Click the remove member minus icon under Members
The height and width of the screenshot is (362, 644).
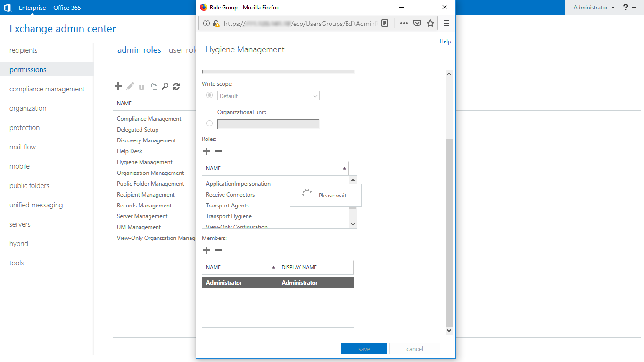click(219, 250)
